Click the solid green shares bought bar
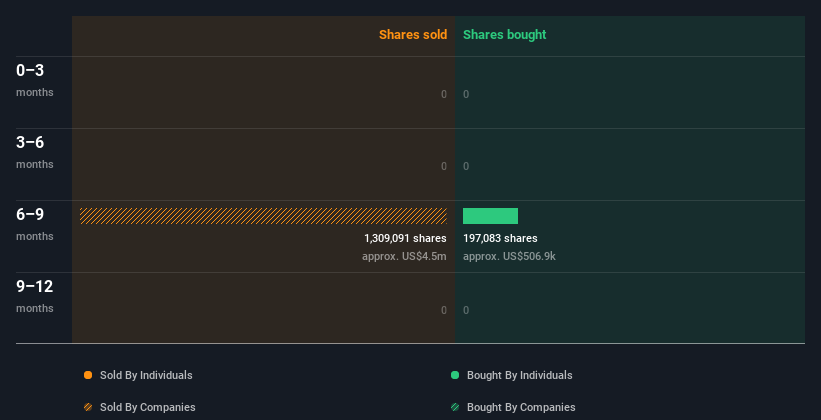821x420 pixels. pyautogui.click(x=490, y=216)
